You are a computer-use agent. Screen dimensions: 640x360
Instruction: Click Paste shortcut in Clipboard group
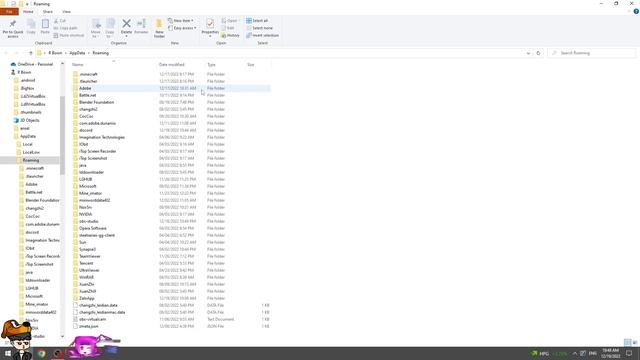pos(69,36)
